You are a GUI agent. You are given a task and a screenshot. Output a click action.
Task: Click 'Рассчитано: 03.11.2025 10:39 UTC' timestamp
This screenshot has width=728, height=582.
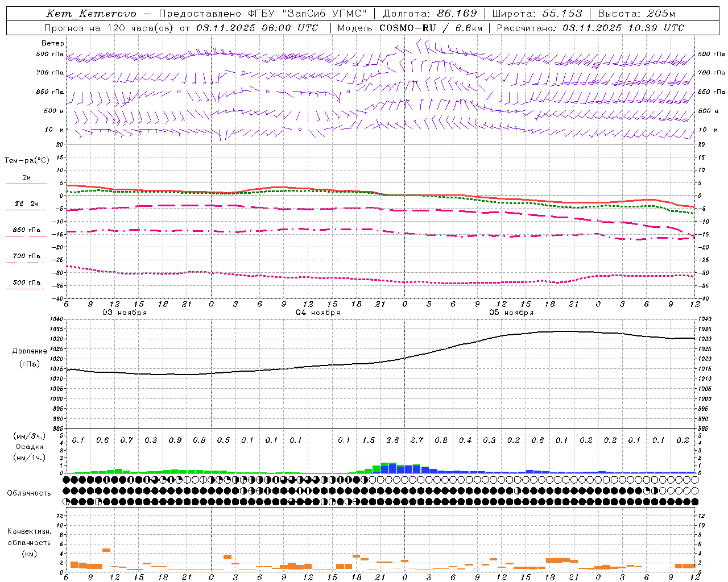590,28
